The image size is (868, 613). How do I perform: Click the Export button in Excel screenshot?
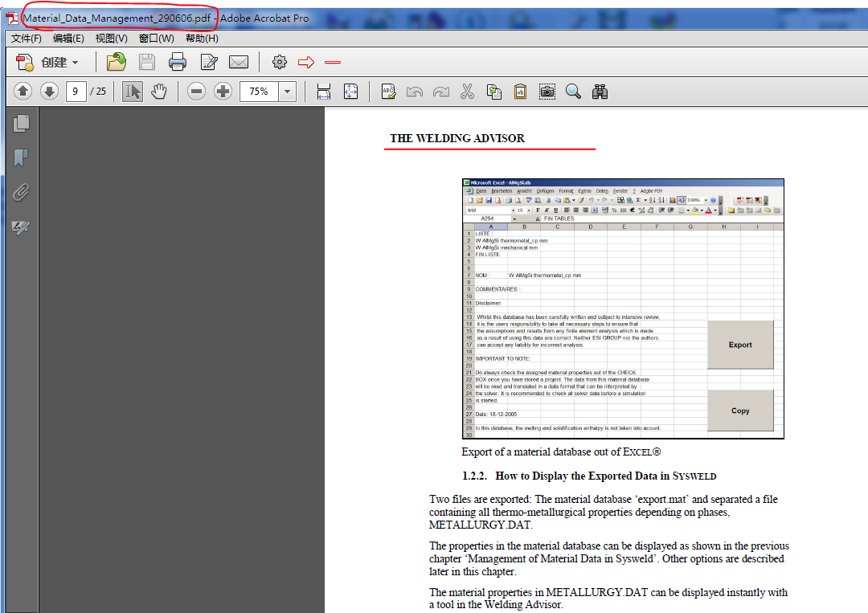pos(740,345)
